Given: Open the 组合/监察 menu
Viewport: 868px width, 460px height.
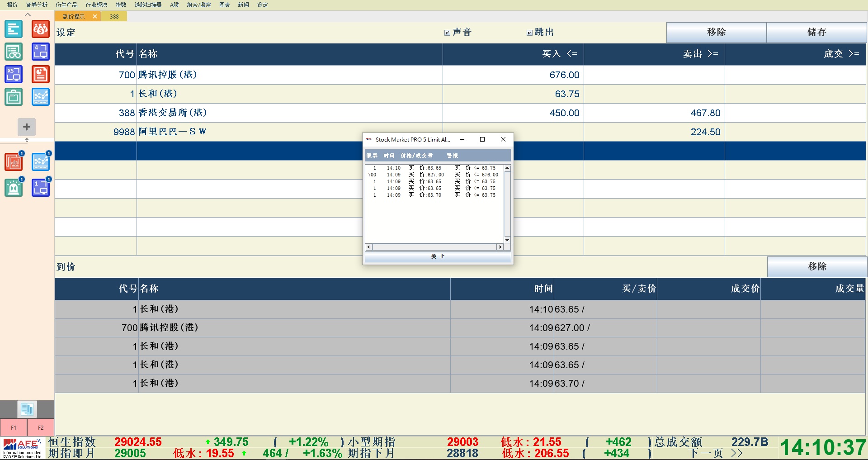Looking at the screenshot, I should point(199,5).
